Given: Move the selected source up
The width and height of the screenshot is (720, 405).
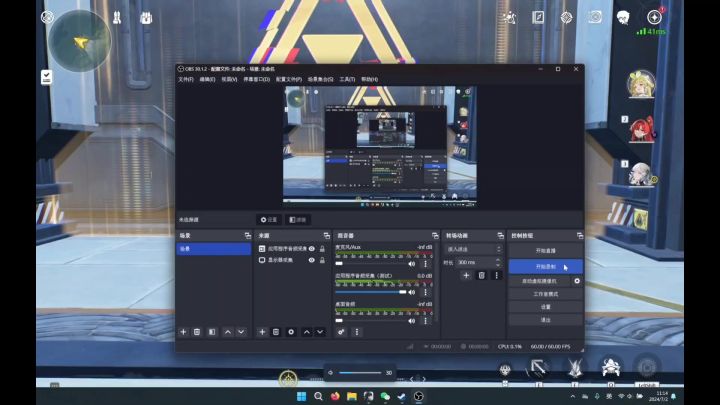Looking at the screenshot, I should [x=307, y=332].
